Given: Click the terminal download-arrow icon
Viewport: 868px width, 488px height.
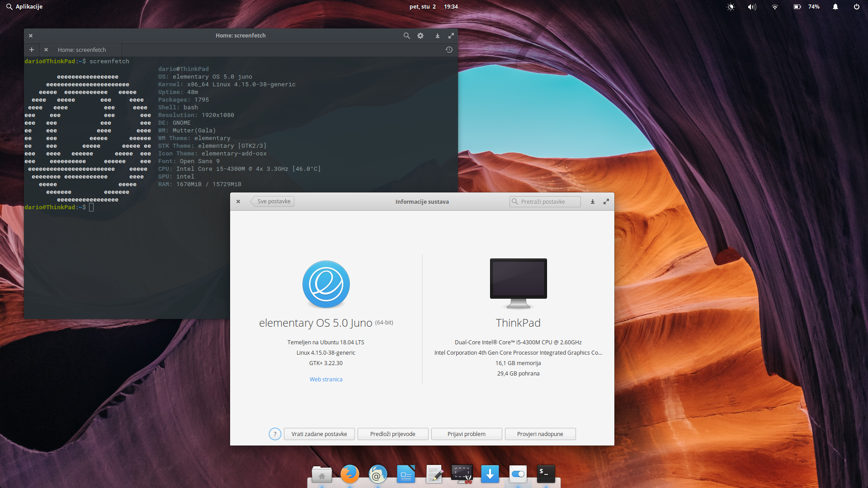Looking at the screenshot, I should click(x=437, y=36).
